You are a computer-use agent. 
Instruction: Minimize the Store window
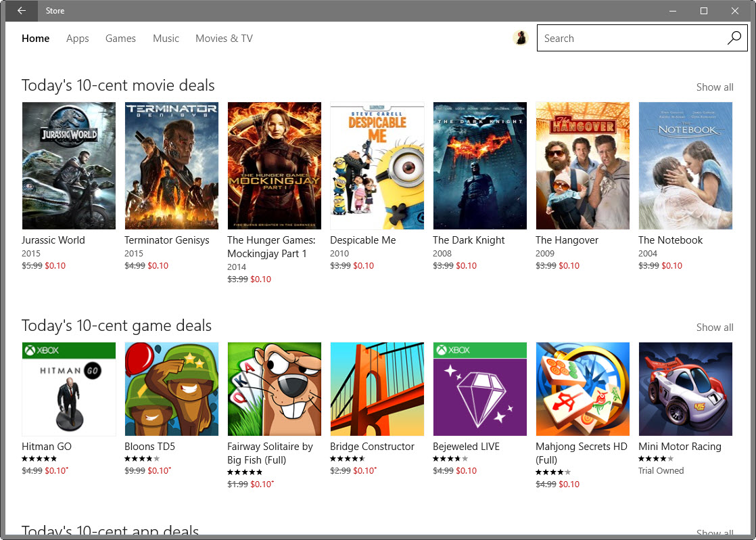[x=673, y=11]
